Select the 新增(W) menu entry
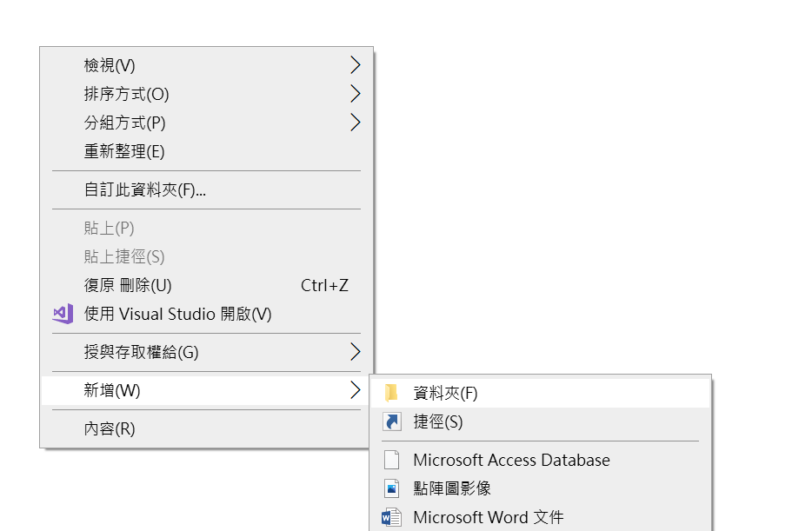 207,390
